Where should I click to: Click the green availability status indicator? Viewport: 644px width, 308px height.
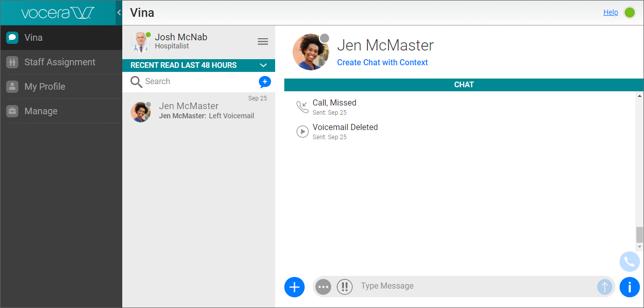point(630,13)
